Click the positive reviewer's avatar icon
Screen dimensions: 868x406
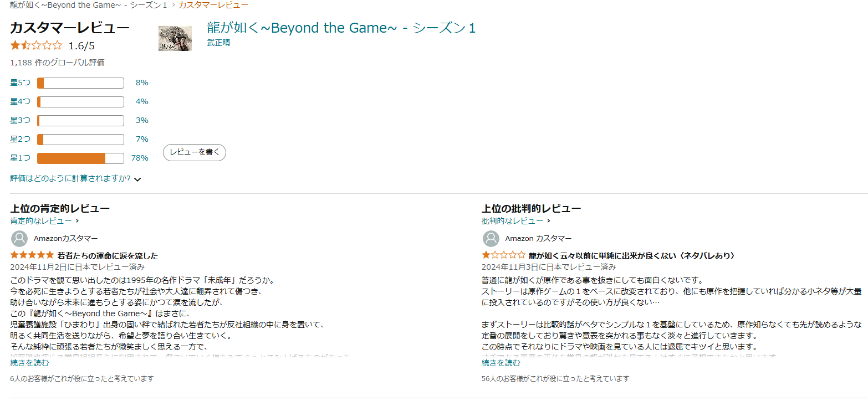click(x=19, y=239)
